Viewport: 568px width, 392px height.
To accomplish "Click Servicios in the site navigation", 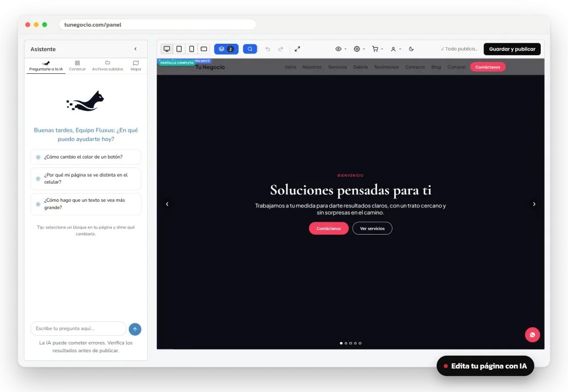I will [337, 67].
